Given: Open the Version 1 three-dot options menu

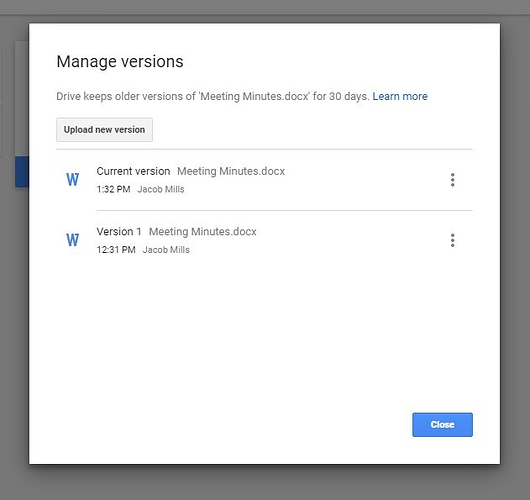Looking at the screenshot, I should coord(452,240).
